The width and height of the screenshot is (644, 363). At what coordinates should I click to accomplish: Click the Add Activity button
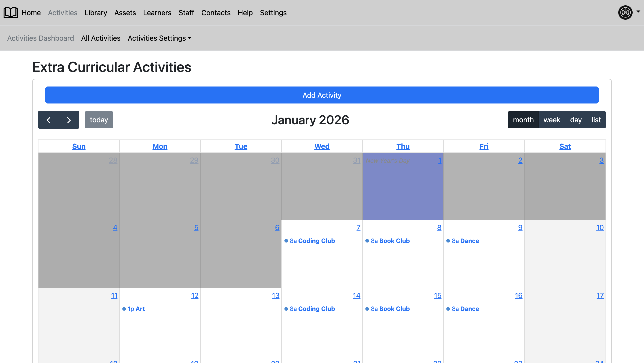tap(322, 95)
